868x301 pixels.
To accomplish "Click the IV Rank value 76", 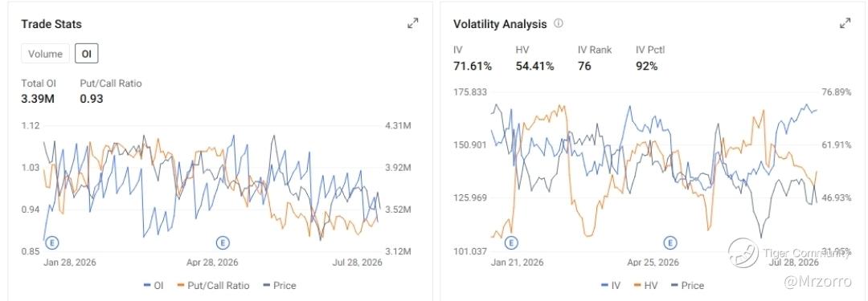I will click(584, 66).
